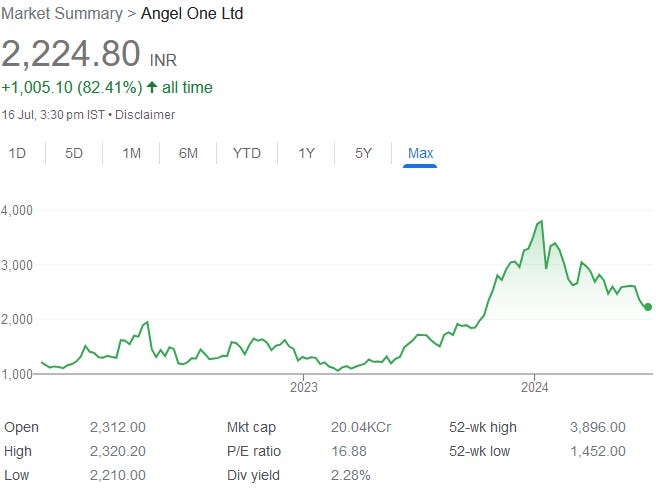Click the Open value 2,312.00

(118, 427)
